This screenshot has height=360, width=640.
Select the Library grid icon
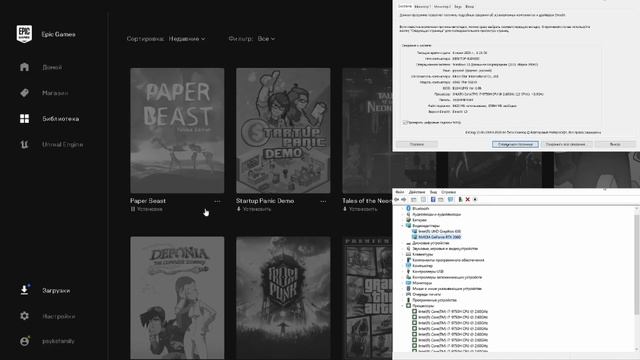(x=24, y=118)
